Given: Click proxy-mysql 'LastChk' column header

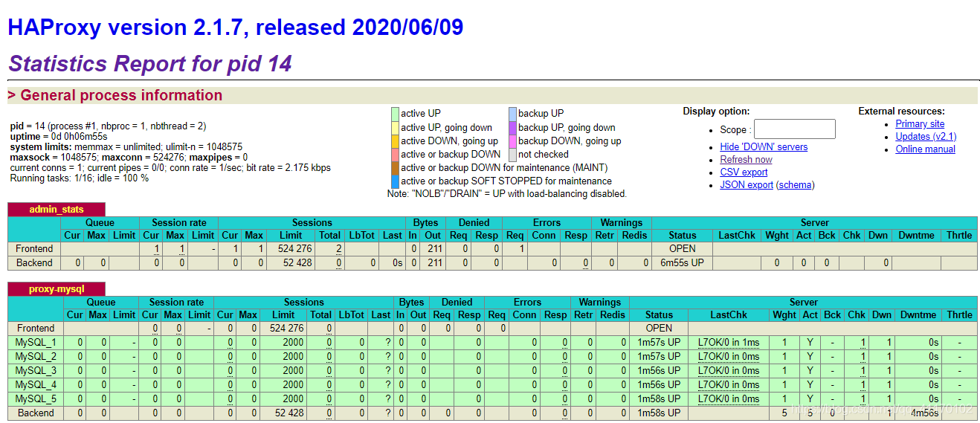Looking at the screenshot, I should [729, 314].
